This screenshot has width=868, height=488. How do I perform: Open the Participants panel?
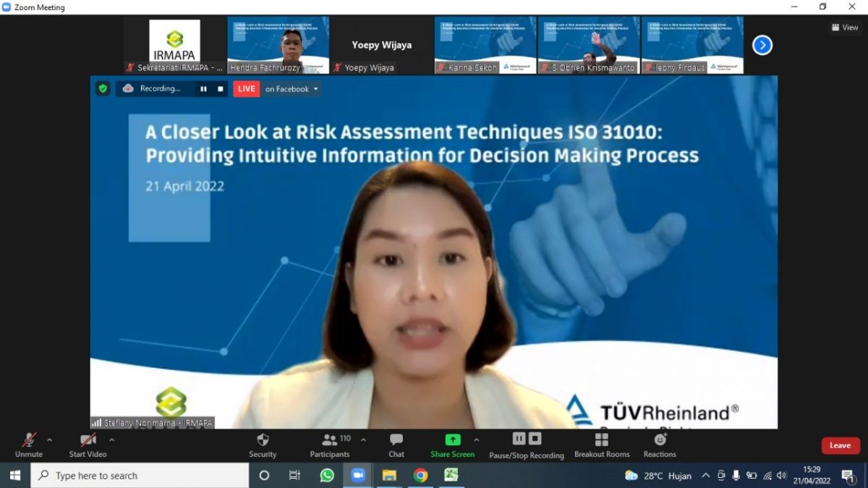330,440
